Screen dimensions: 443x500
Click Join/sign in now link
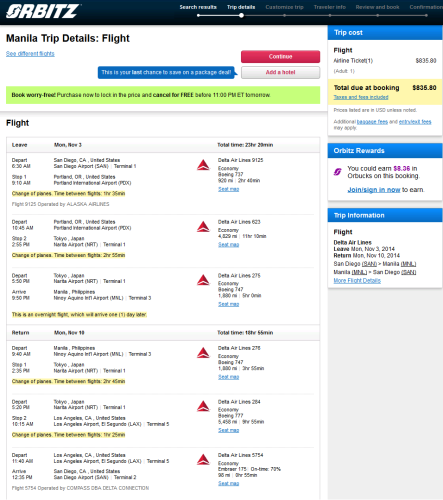374,190
